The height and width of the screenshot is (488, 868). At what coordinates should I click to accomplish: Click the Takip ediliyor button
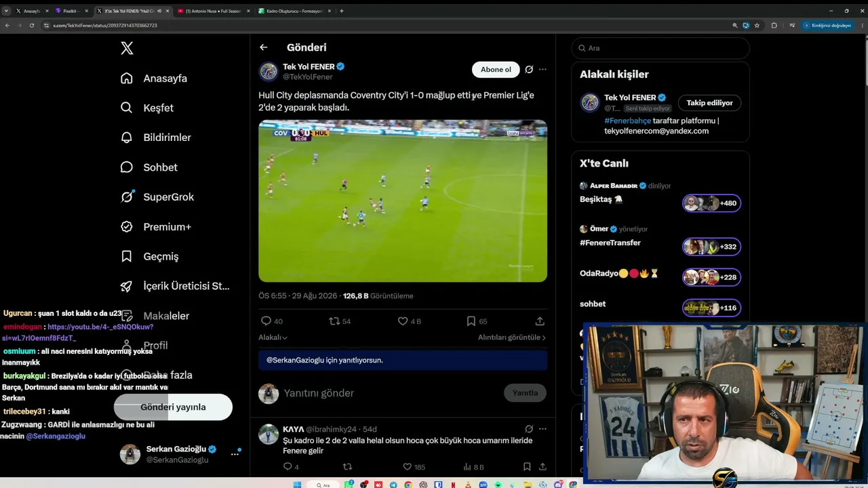click(x=709, y=103)
